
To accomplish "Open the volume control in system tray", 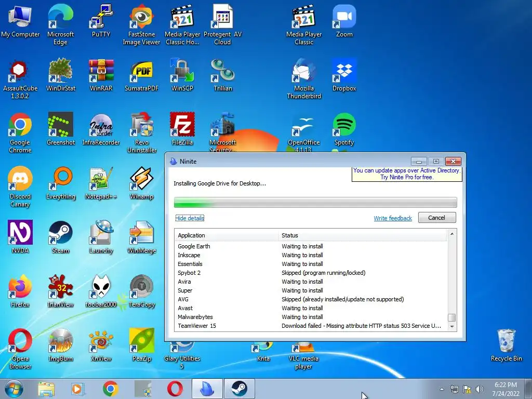I will click(x=479, y=389).
